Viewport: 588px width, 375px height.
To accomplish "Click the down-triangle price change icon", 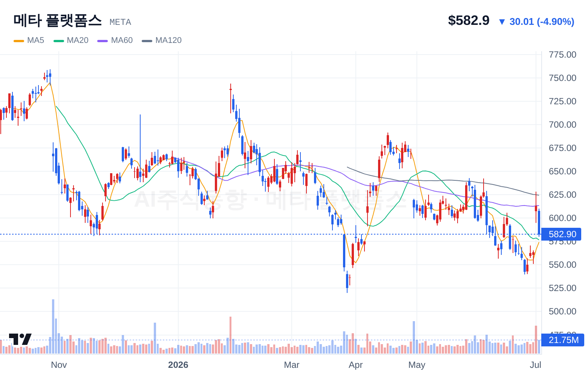I will point(502,22).
